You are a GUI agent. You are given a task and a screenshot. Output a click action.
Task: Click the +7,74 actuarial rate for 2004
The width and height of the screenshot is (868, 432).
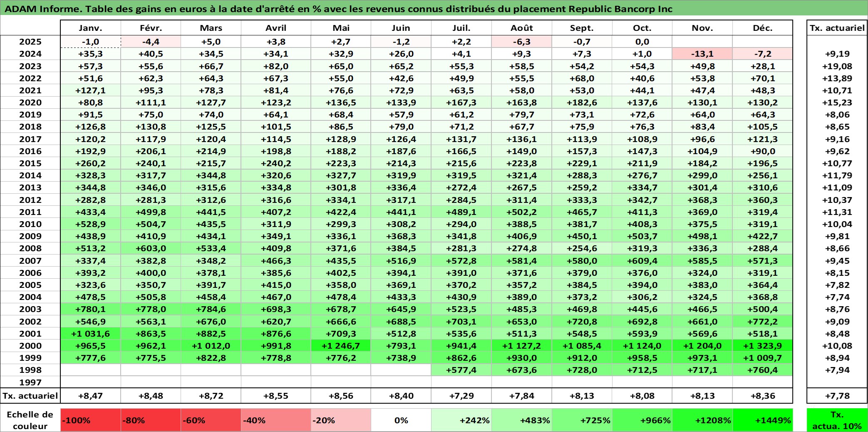tap(837, 297)
